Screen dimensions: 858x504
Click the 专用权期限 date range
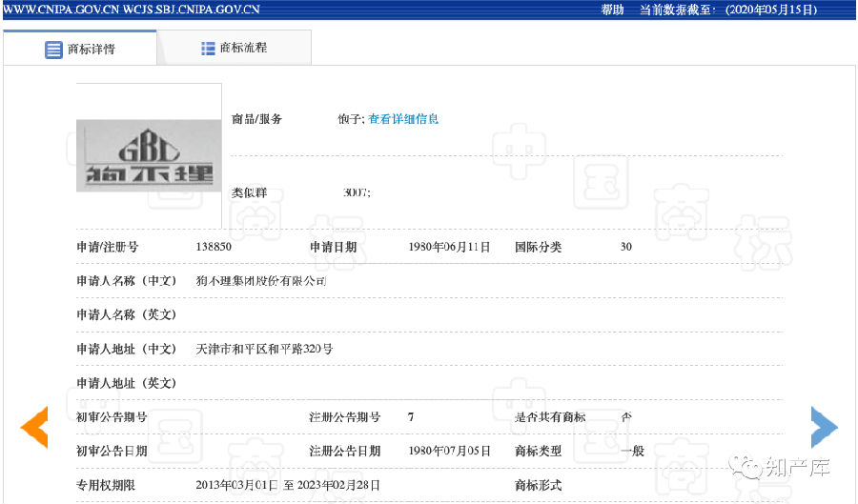tap(288, 485)
